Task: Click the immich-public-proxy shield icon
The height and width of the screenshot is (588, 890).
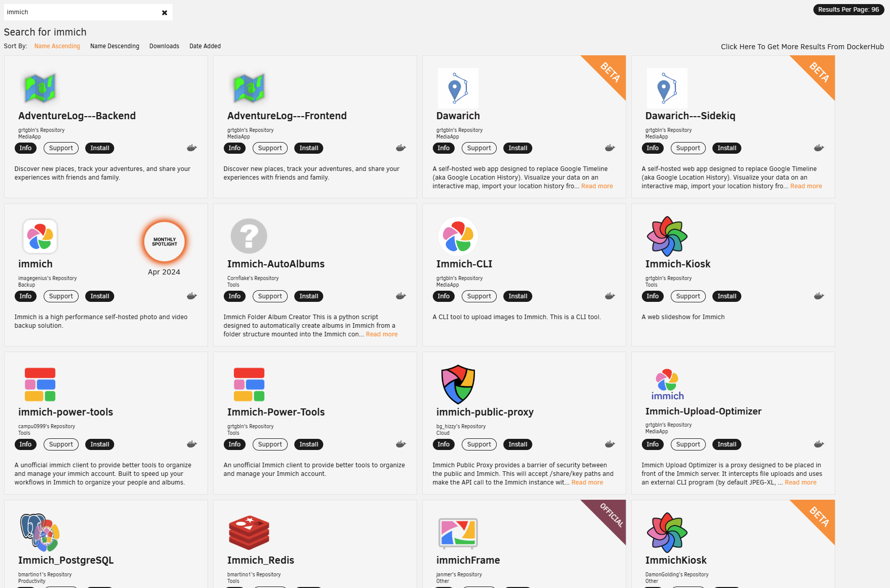Action: [x=458, y=384]
